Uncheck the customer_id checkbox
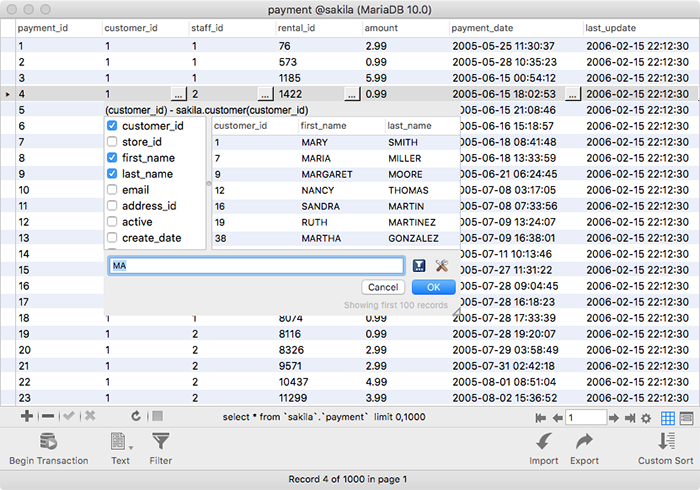The height and width of the screenshot is (490, 700). click(x=112, y=125)
